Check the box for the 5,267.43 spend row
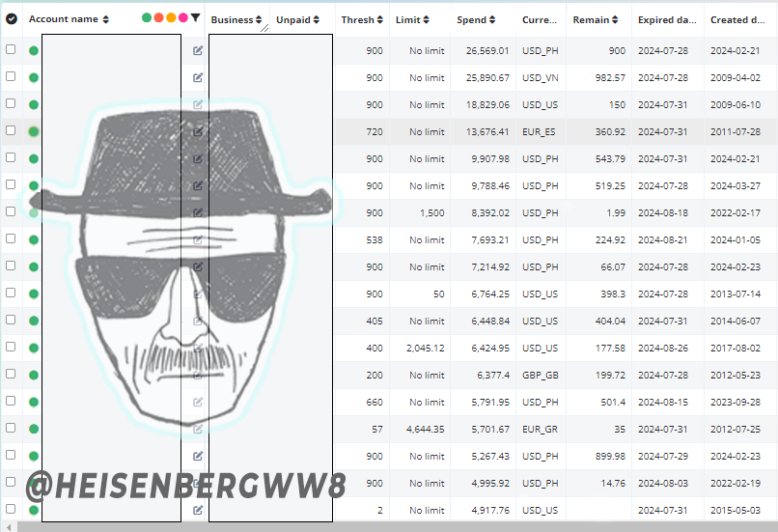This screenshot has width=778, height=532. (11, 455)
